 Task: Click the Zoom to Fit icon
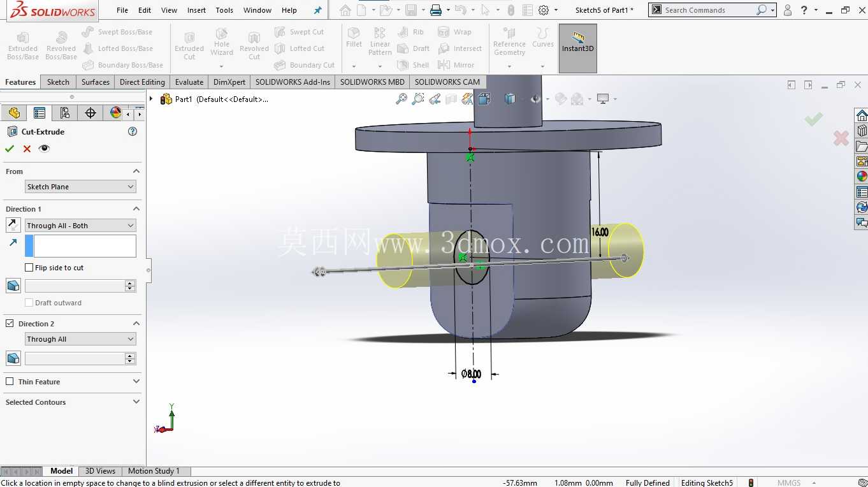401,99
